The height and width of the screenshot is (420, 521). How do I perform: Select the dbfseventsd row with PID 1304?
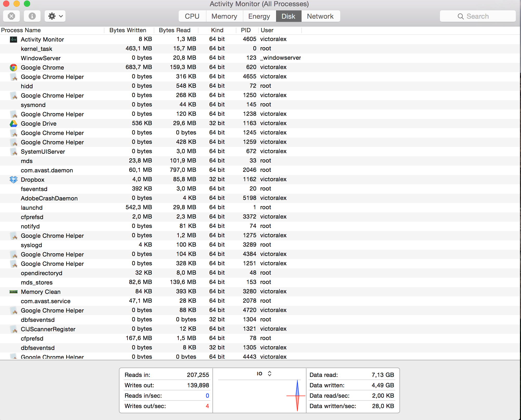point(260,320)
